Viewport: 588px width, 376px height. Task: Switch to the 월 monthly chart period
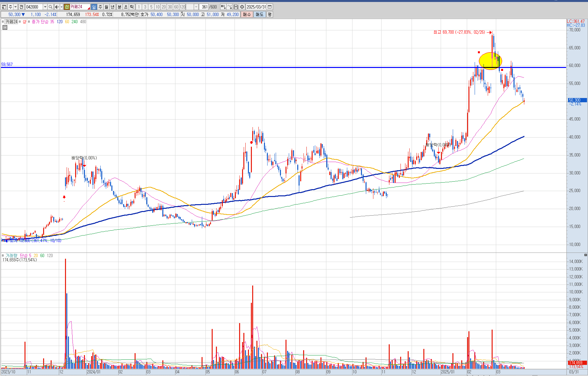click(106, 7)
